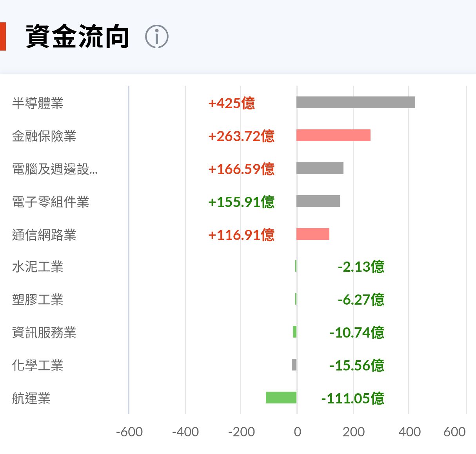The height and width of the screenshot is (454, 476).
Task: Open the 航運業 industry label
Action: click(x=31, y=398)
